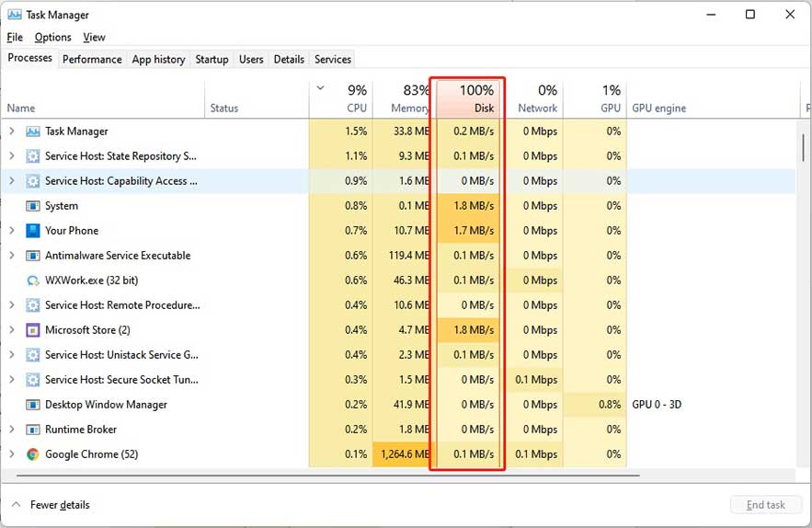Expand Service Host: Secure Socket row
This screenshot has height=528, width=812.
tap(12, 380)
